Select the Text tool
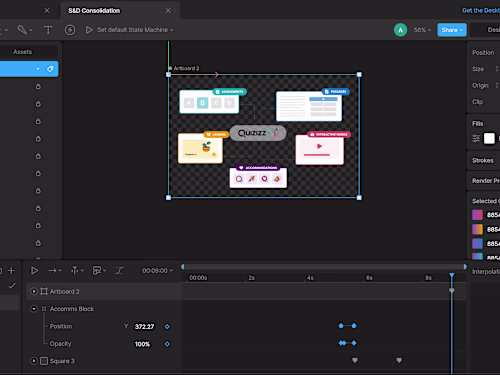The width and height of the screenshot is (500, 375). (48, 30)
